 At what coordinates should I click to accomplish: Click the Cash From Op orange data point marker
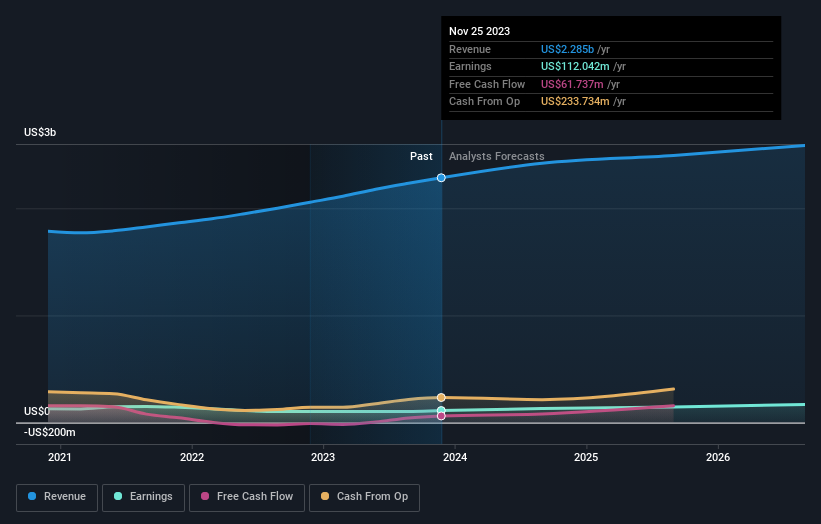point(441,398)
